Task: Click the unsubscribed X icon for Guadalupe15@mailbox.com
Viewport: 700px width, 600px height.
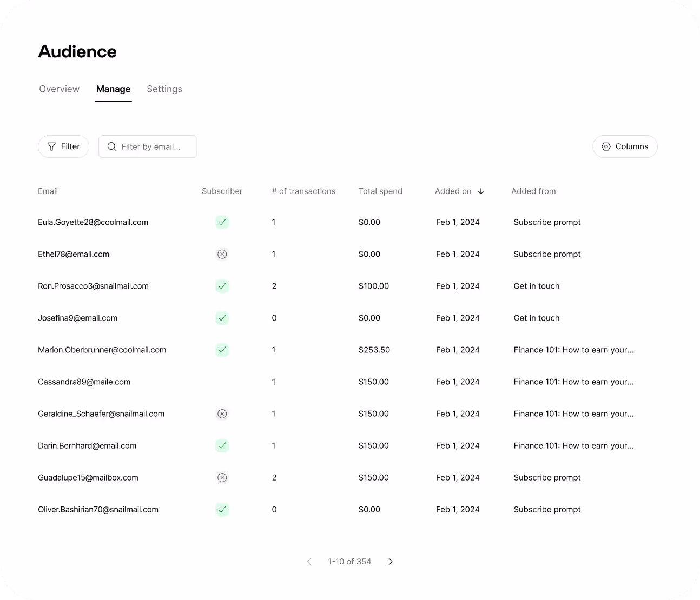Action: (222, 477)
